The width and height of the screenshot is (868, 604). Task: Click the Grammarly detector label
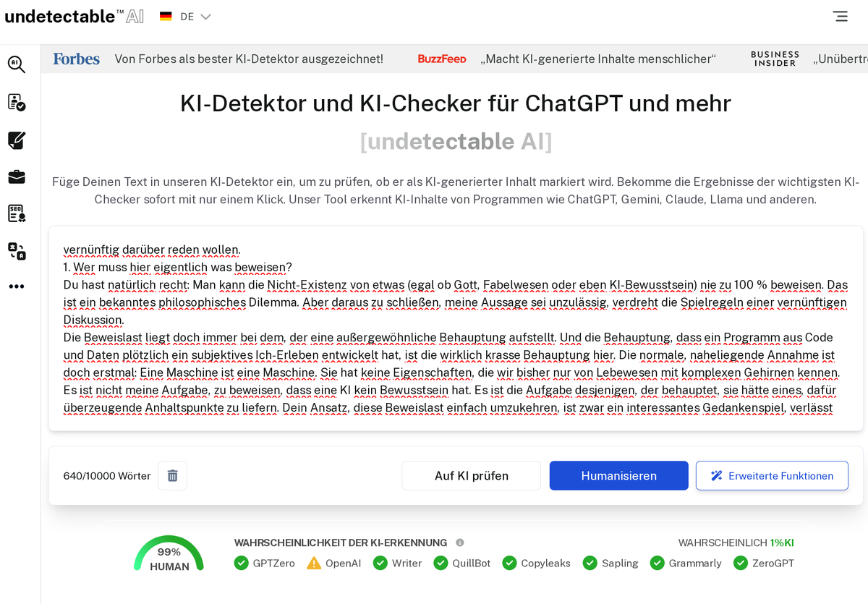695,563
